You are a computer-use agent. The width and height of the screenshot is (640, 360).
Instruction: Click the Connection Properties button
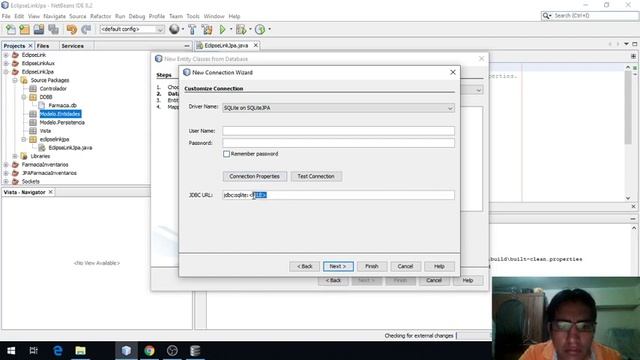254,176
